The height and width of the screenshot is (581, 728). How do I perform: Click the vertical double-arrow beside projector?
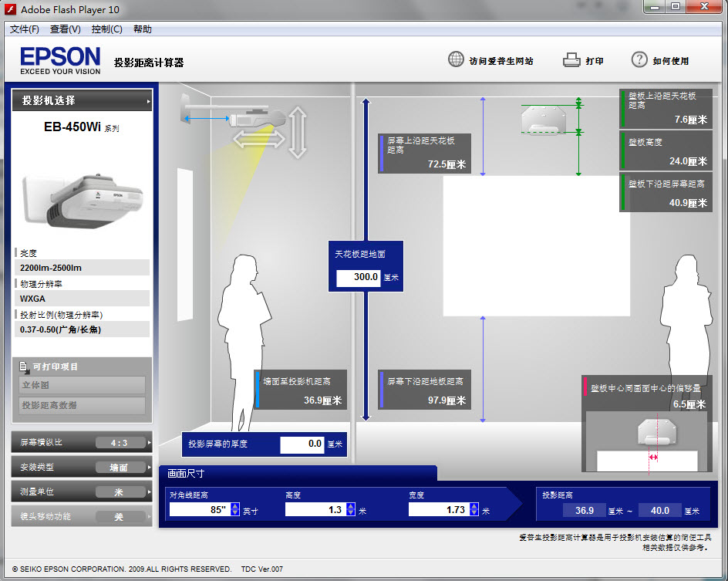pyautogui.click(x=298, y=131)
